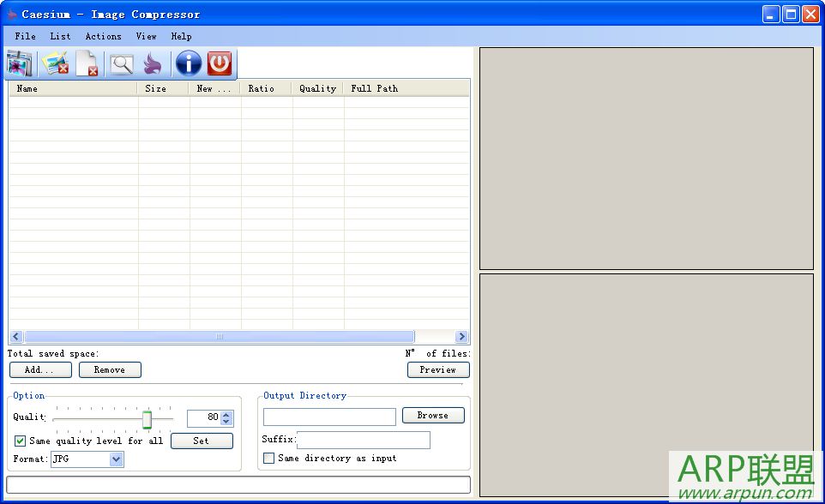Click the Caesium title bar app icon
This screenshot has height=504, width=825.
(x=11, y=15)
